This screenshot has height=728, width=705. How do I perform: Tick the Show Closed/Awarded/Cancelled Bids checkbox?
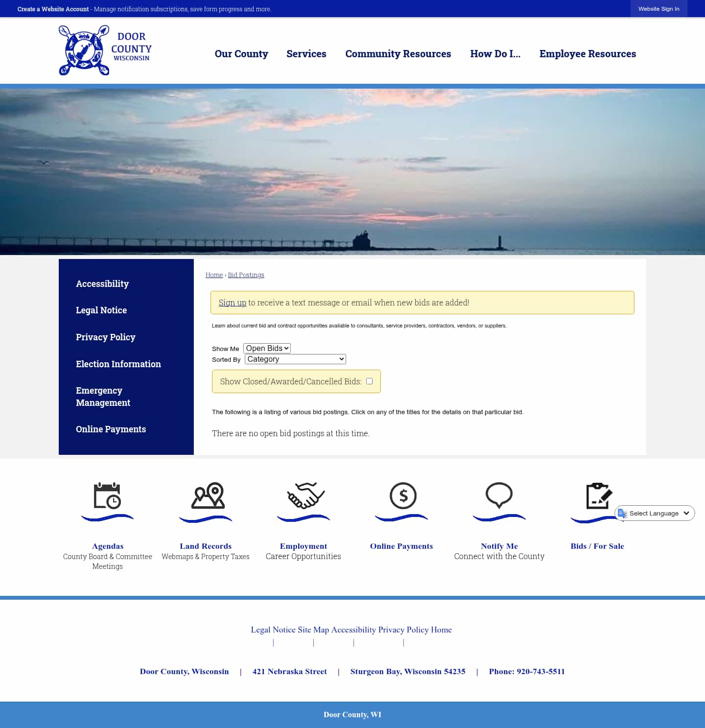(369, 381)
